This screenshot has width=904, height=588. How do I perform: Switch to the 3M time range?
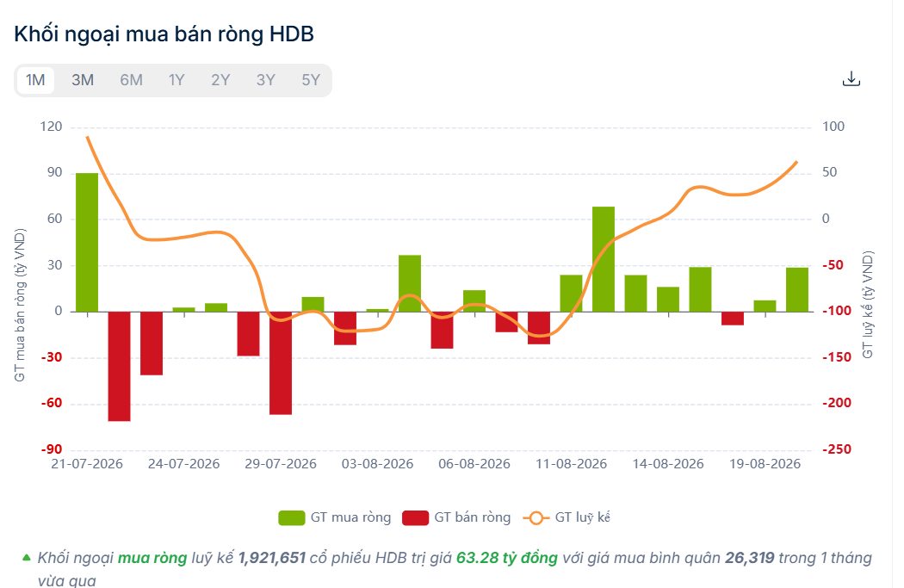[x=83, y=80]
